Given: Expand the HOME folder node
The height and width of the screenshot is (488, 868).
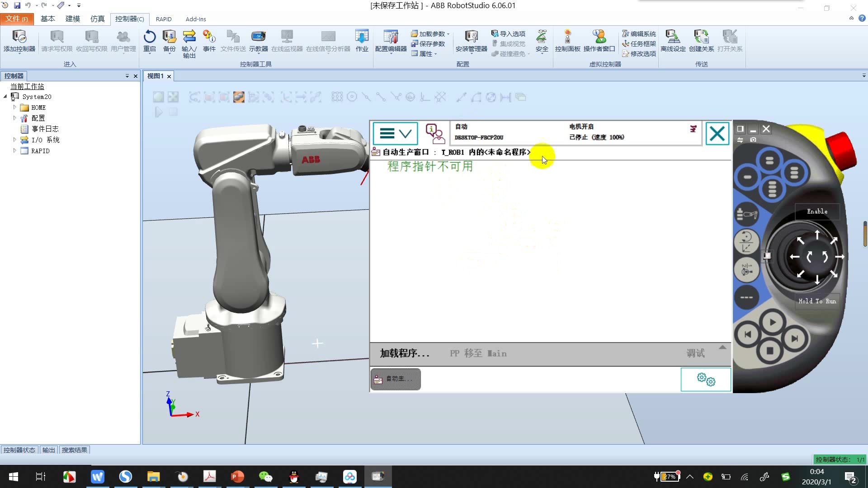Looking at the screenshot, I should 14,108.
